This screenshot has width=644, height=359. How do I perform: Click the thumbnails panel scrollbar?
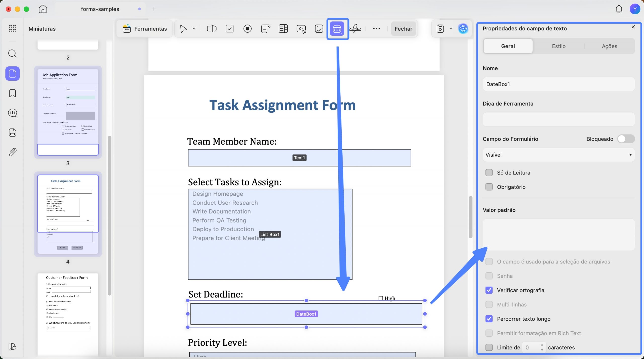(x=109, y=216)
